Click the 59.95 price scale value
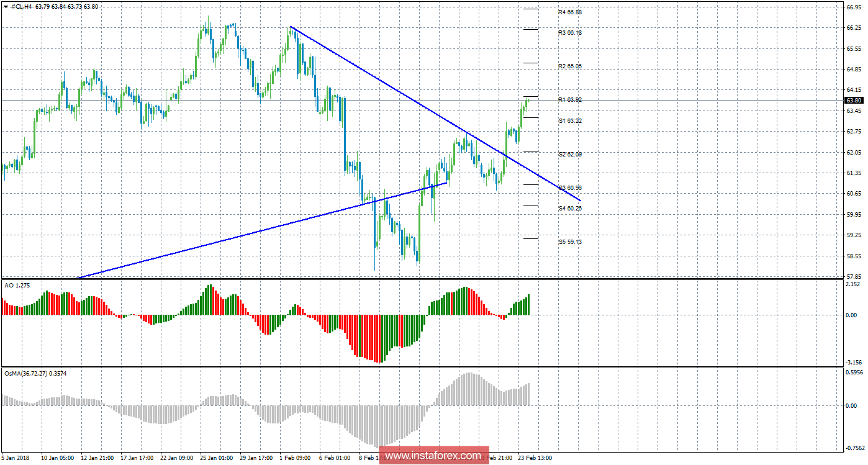868x465 pixels. click(854, 214)
